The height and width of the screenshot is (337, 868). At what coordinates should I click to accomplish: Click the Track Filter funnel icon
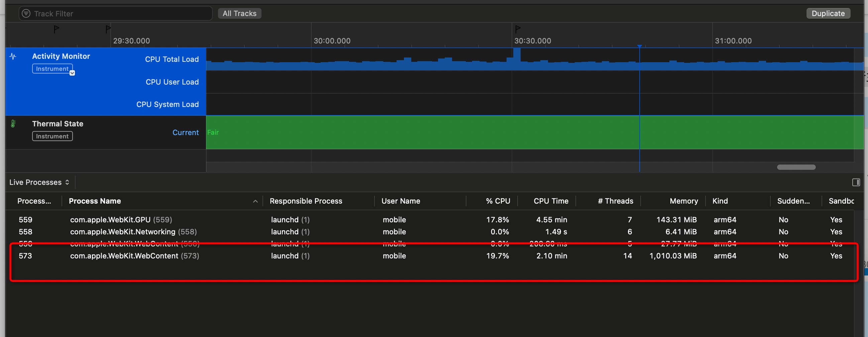pos(26,13)
